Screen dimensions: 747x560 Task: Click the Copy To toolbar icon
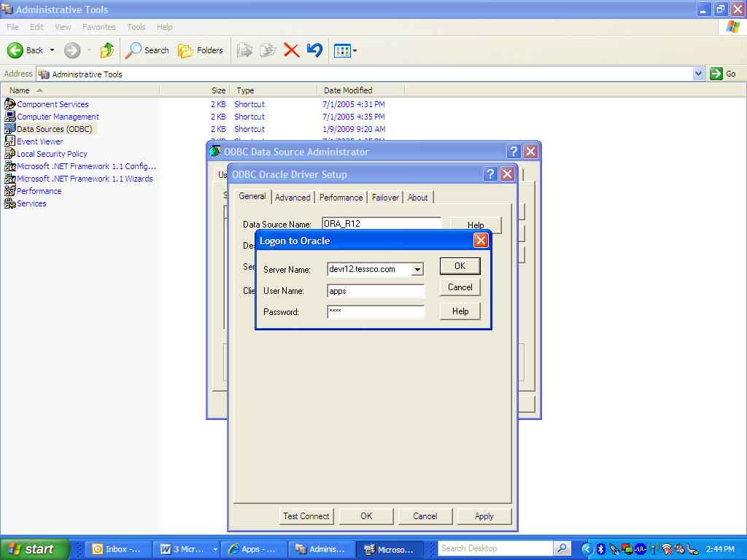268,50
